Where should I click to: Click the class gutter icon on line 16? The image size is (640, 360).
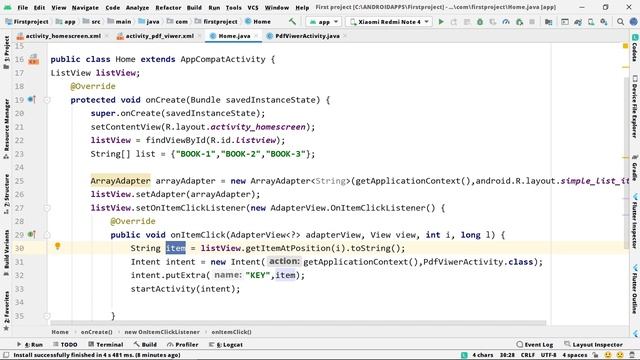coord(33,60)
